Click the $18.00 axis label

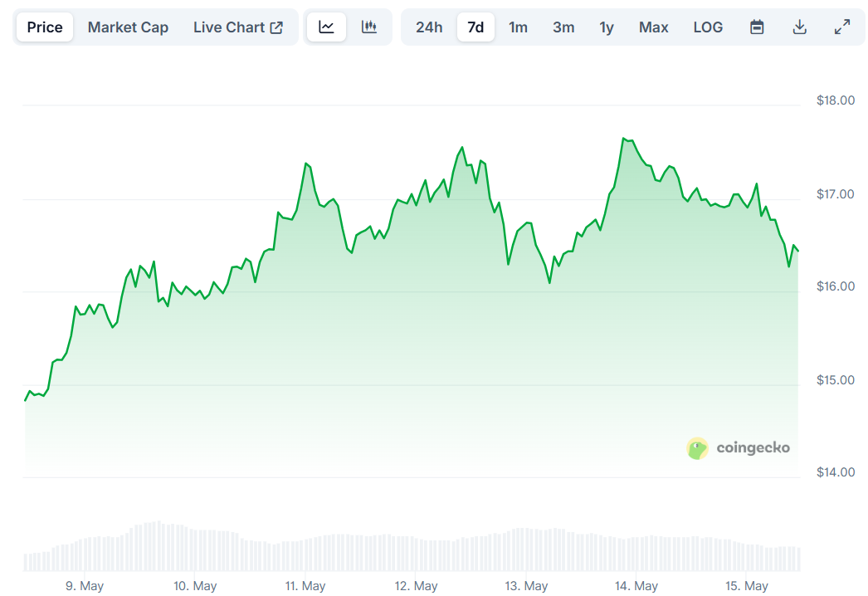[x=836, y=100]
